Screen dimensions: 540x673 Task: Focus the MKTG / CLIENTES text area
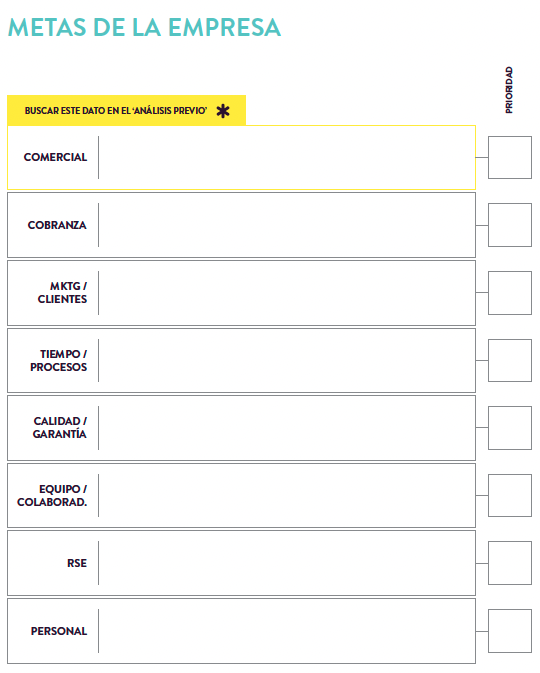287,293
